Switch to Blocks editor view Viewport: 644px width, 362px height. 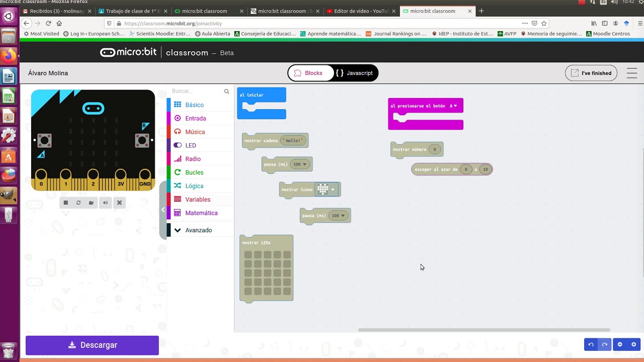tap(311, 73)
